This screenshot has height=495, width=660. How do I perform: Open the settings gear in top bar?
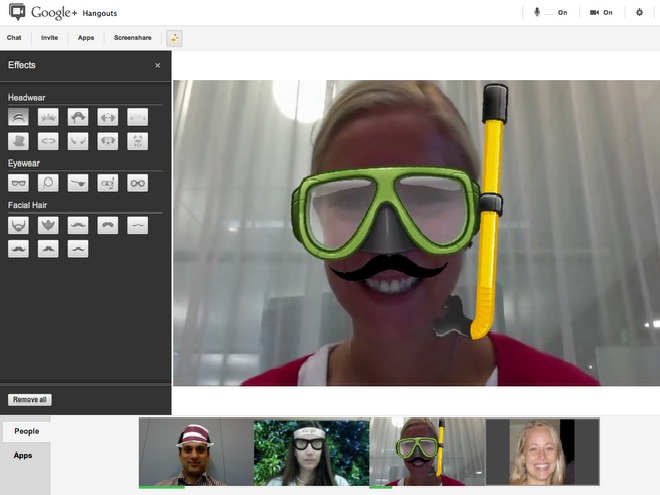639,12
